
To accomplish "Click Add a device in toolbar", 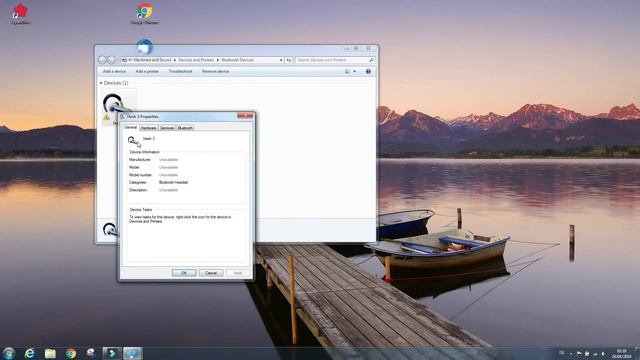I will coord(114,71).
